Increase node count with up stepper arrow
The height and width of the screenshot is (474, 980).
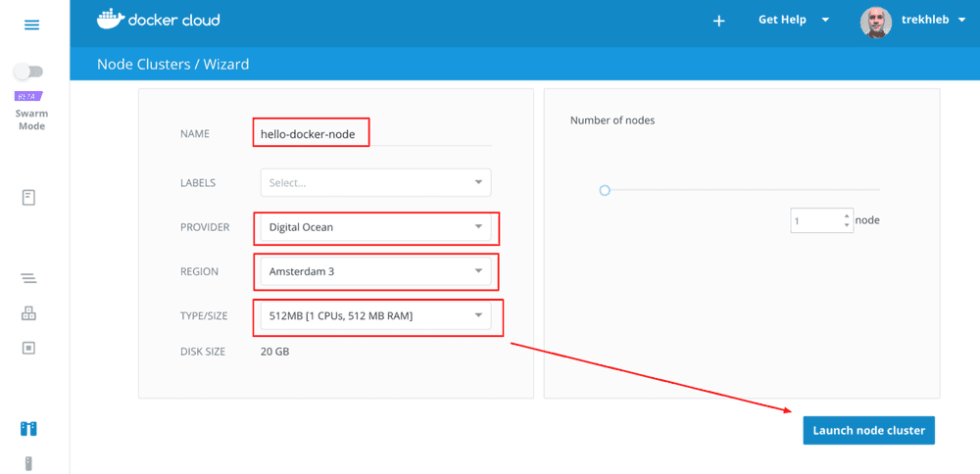click(847, 216)
